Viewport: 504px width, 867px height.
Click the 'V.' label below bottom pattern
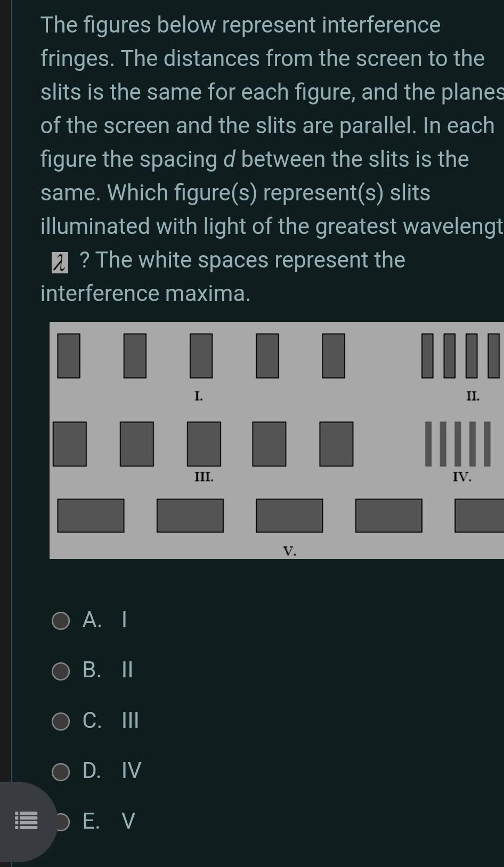point(289,552)
